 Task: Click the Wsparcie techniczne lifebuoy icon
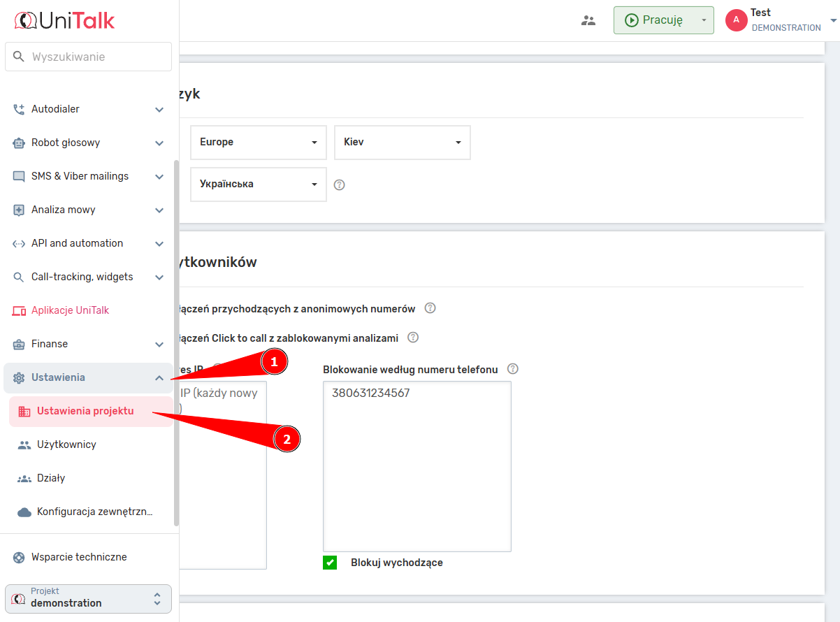pyautogui.click(x=19, y=557)
